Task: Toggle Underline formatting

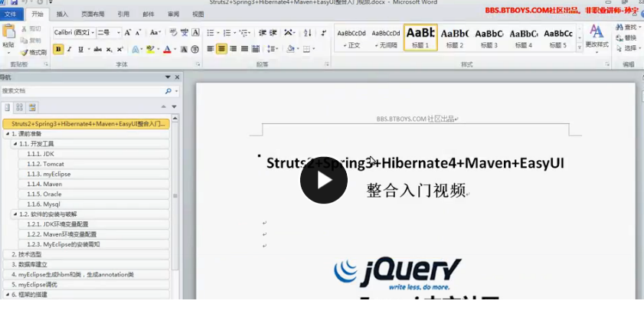Action: click(x=80, y=49)
